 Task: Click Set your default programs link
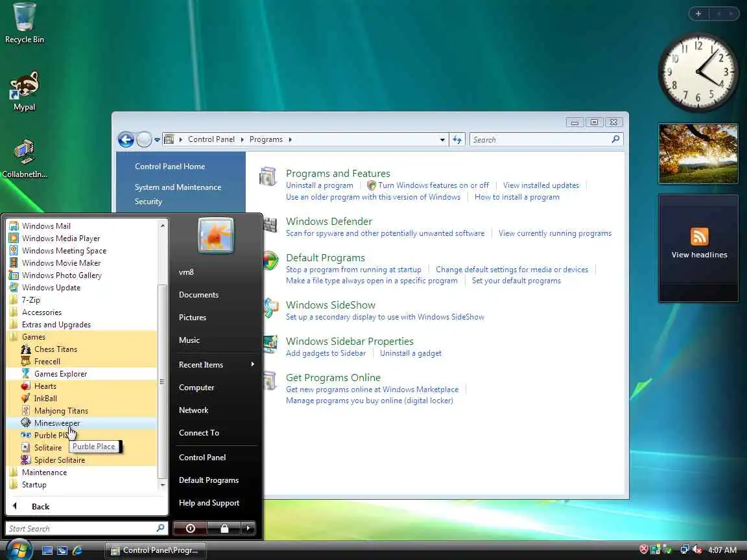(x=516, y=281)
